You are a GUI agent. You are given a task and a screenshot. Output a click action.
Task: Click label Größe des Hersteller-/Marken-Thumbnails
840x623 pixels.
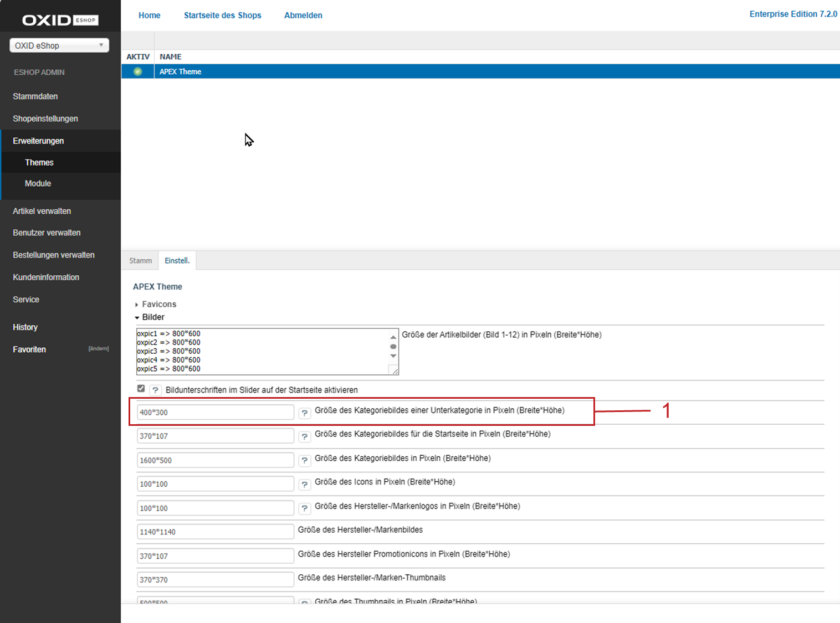[372, 578]
